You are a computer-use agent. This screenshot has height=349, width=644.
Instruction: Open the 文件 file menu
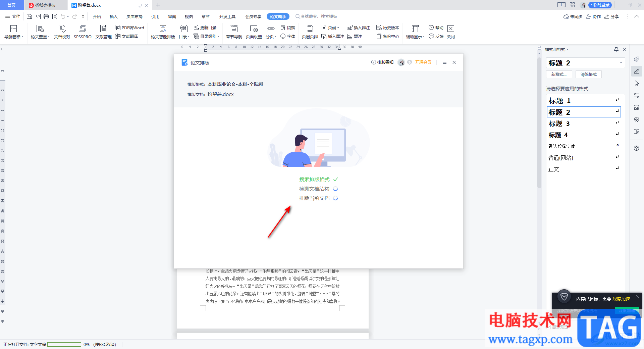coord(13,16)
